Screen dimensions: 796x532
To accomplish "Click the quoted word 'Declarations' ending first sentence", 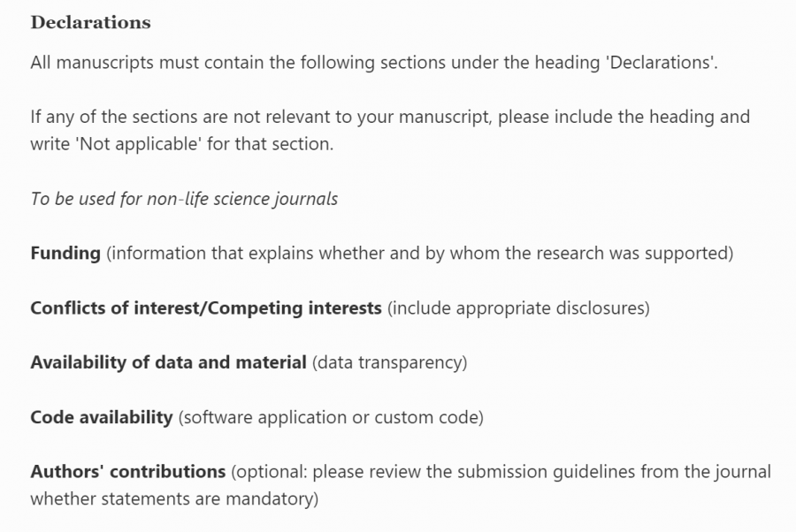I will (x=661, y=63).
